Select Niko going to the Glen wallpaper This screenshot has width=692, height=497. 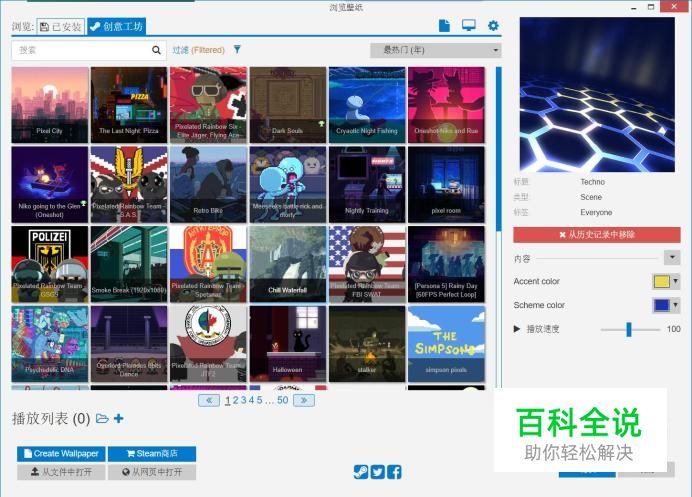50,184
